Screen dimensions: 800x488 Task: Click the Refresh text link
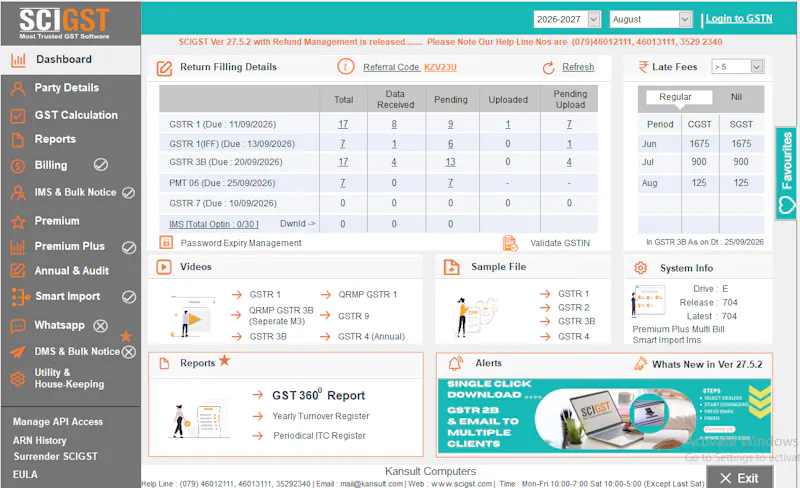click(x=578, y=67)
